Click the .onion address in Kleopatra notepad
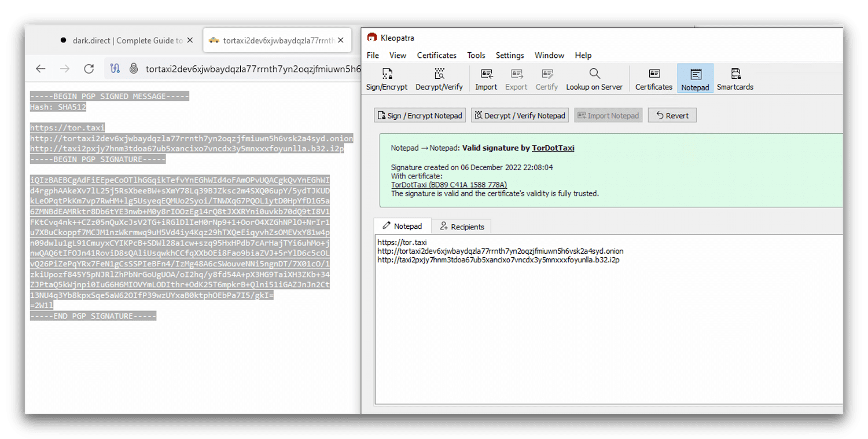This screenshot has height=439, width=868. point(501,251)
